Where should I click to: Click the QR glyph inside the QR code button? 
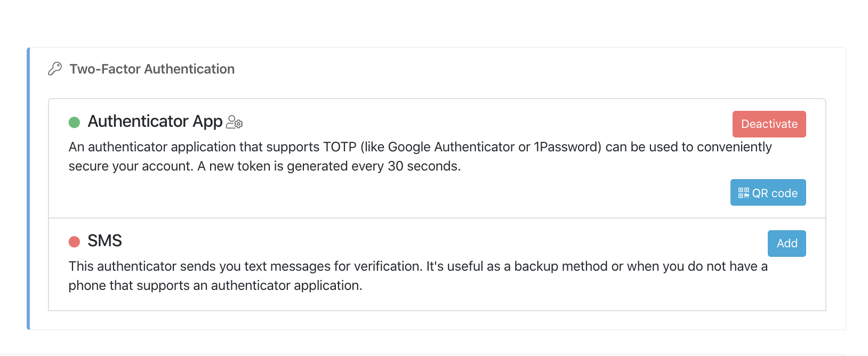pyautogui.click(x=743, y=192)
